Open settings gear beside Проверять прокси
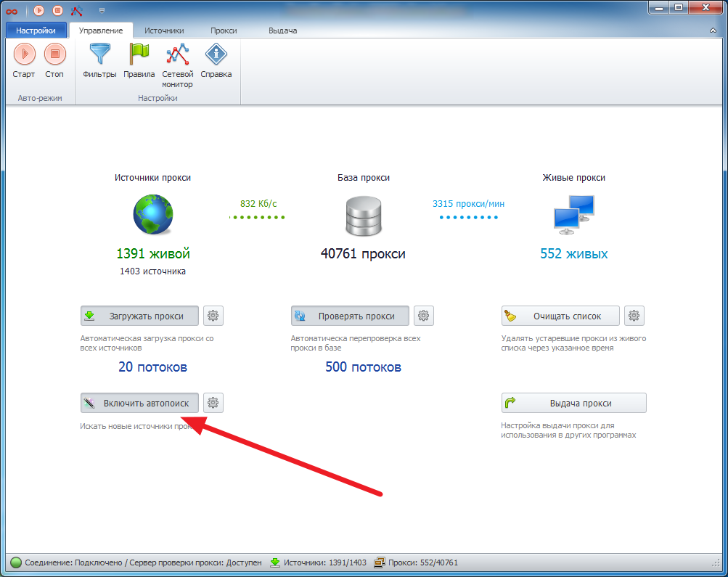Screen dimensions: 728x577 coord(424,316)
